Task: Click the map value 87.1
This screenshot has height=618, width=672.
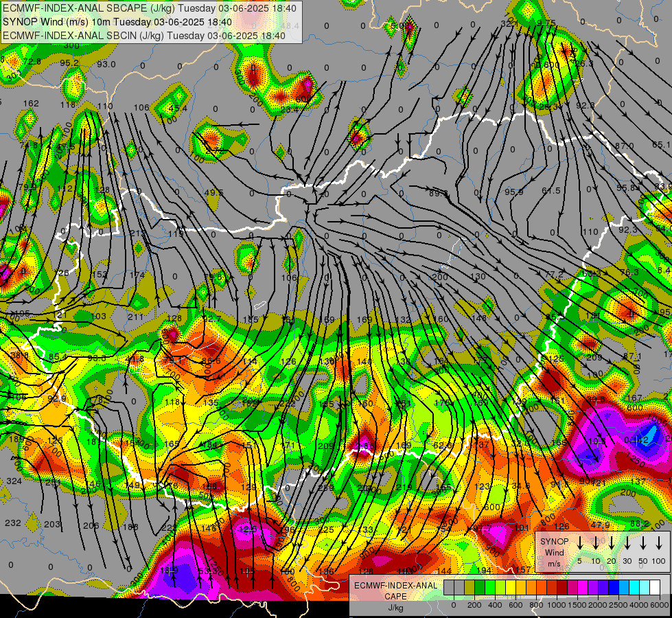Action: 632,356
